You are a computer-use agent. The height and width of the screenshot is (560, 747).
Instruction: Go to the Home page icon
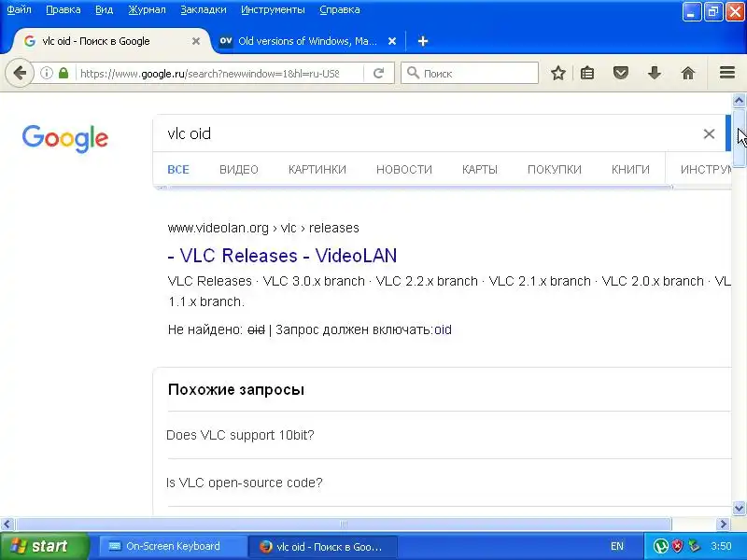688,74
